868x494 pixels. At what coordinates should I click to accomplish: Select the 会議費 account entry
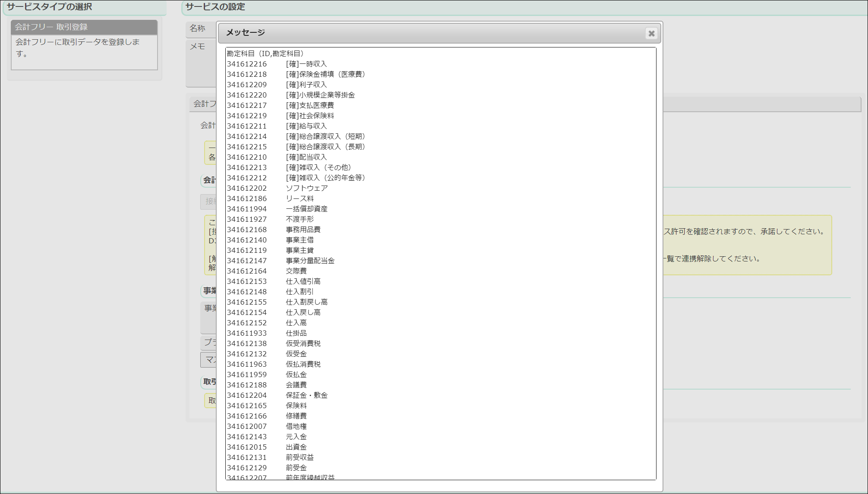pyautogui.click(x=297, y=385)
